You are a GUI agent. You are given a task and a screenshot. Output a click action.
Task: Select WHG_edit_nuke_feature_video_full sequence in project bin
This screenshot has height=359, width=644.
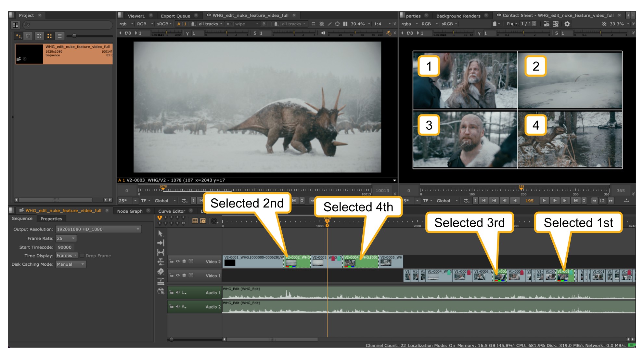64,54
